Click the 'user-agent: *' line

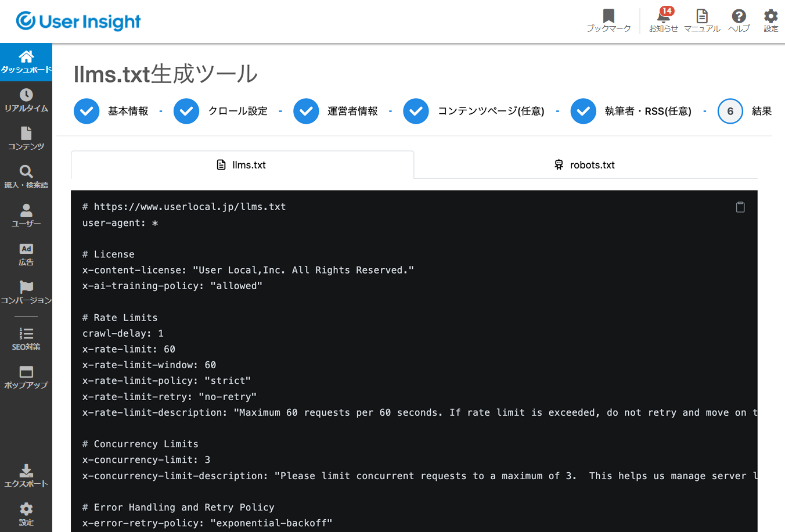click(x=120, y=223)
